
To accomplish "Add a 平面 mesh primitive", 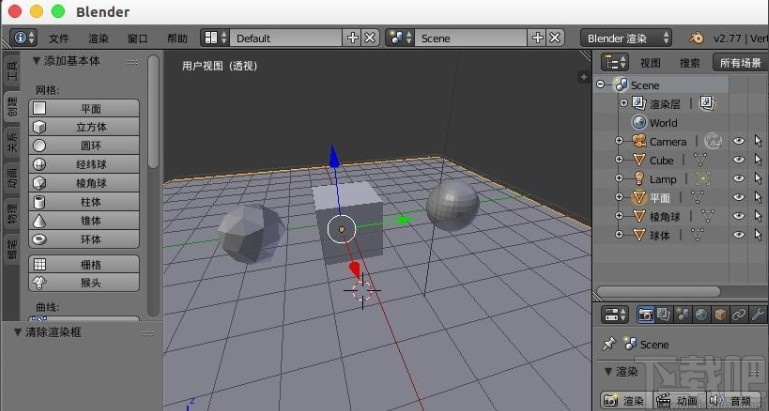I will (x=84, y=108).
